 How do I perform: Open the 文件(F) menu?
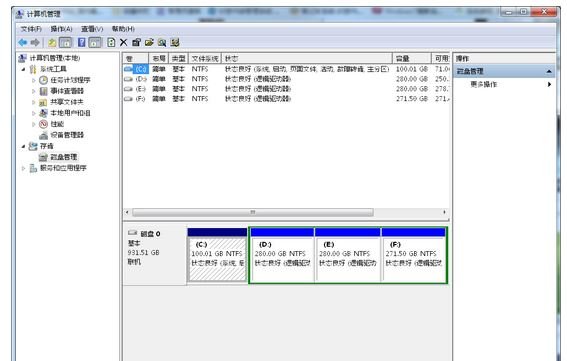tap(31, 29)
